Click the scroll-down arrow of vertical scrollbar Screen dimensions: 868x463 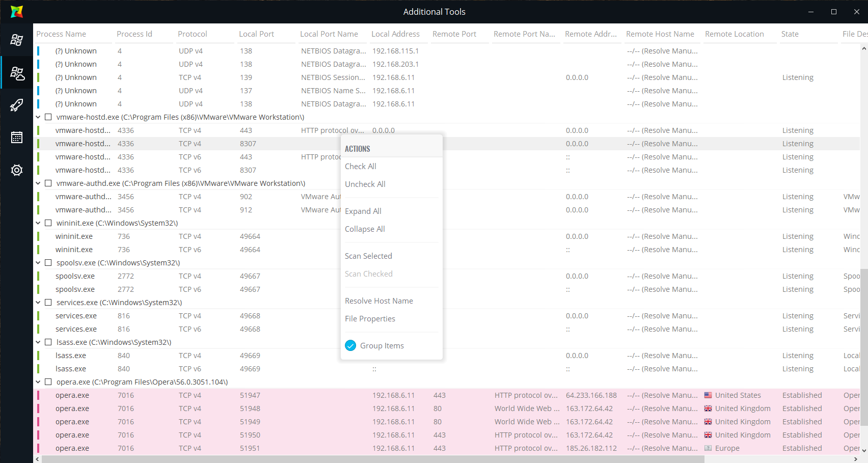coord(864,450)
